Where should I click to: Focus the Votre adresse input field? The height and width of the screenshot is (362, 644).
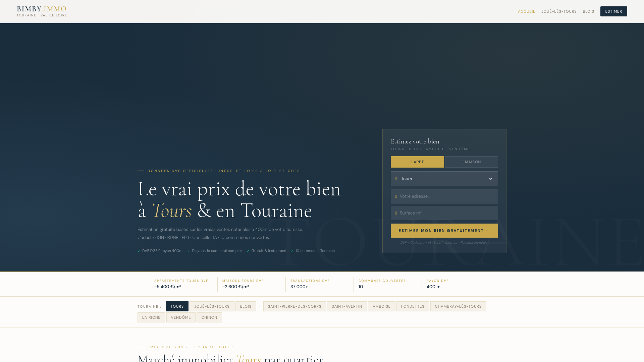[444, 196]
